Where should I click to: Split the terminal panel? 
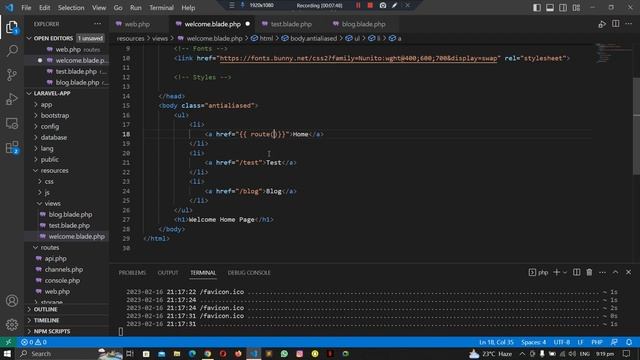pyautogui.click(x=576, y=272)
